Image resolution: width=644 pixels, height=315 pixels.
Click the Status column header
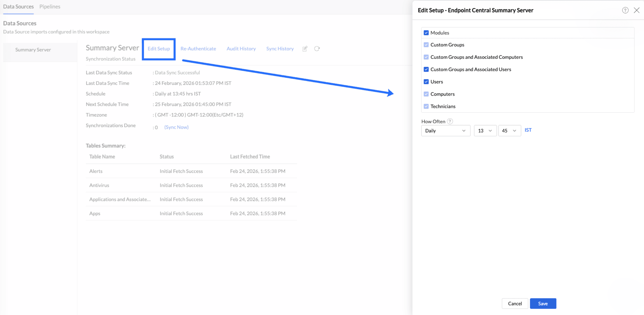(167, 157)
